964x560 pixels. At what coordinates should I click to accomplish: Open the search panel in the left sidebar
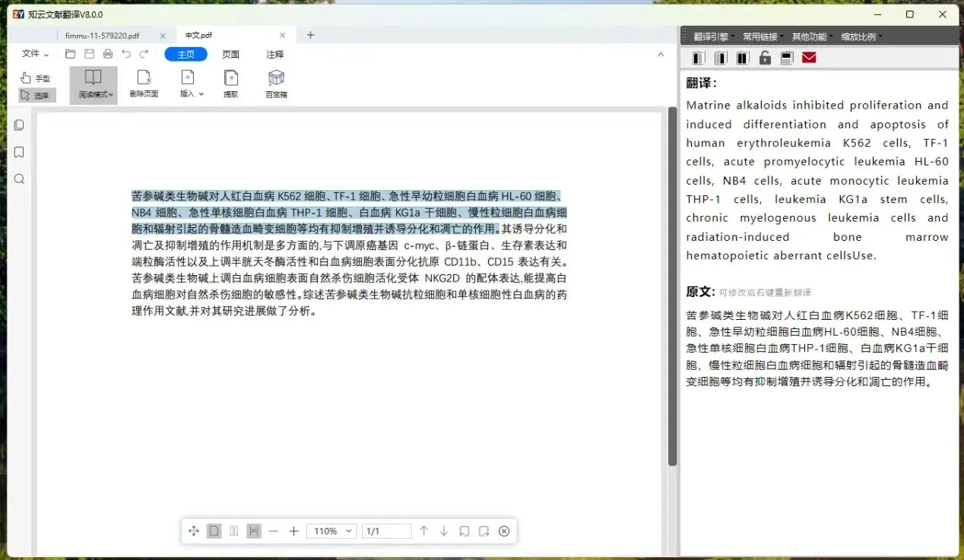coord(18,179)
